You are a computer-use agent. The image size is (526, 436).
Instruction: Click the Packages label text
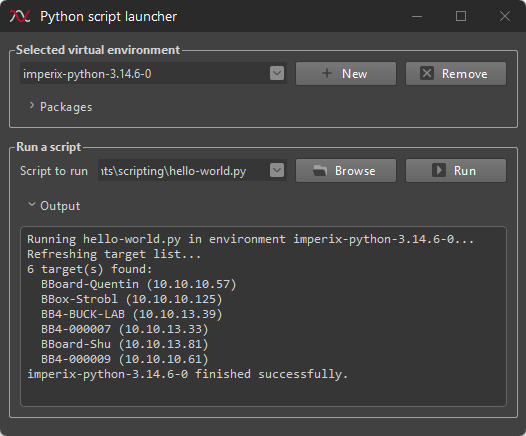point(66,107)
